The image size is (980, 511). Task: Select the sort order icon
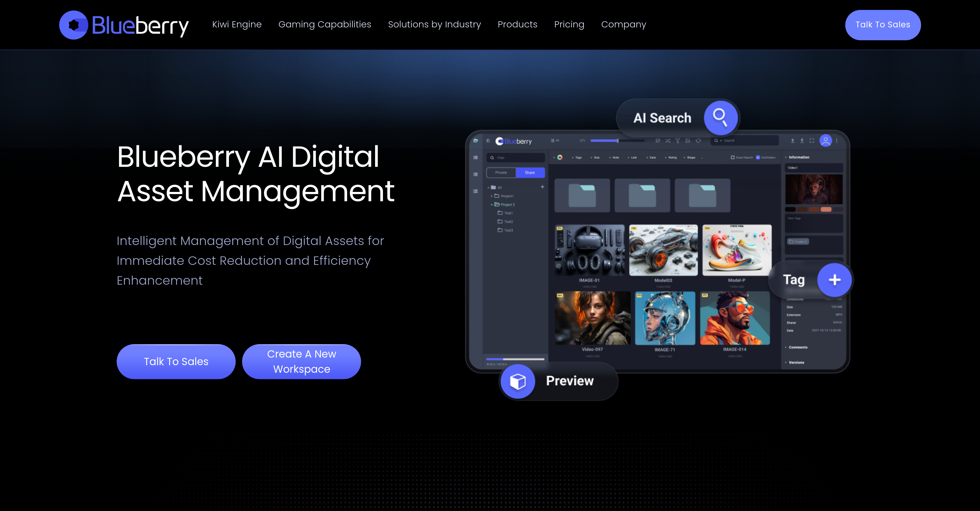[x=658, y=140]
